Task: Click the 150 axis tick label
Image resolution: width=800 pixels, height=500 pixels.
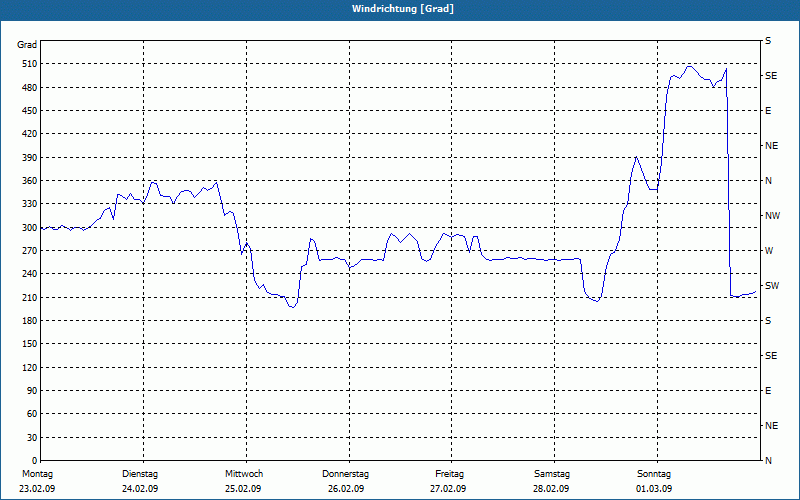Action: point(30,343)
